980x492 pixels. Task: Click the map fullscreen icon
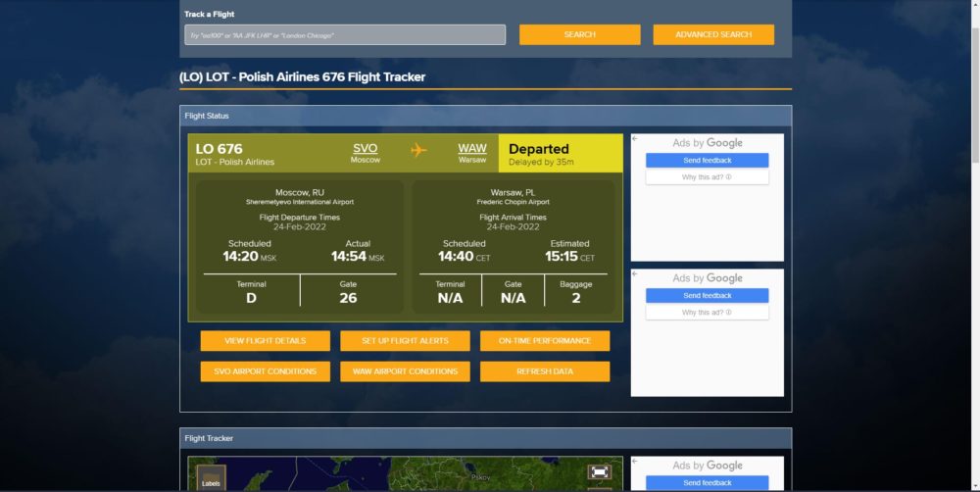pos(600,472)
